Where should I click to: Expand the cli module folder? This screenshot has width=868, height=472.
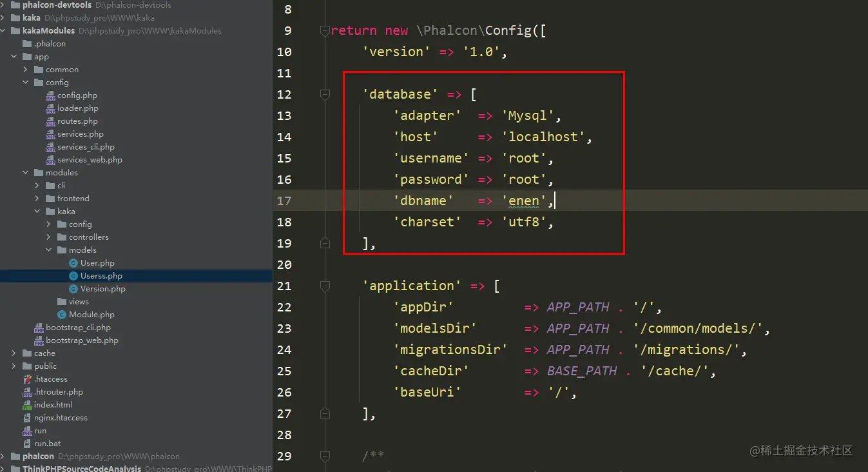pyautogui.click(x=37, y=186)
